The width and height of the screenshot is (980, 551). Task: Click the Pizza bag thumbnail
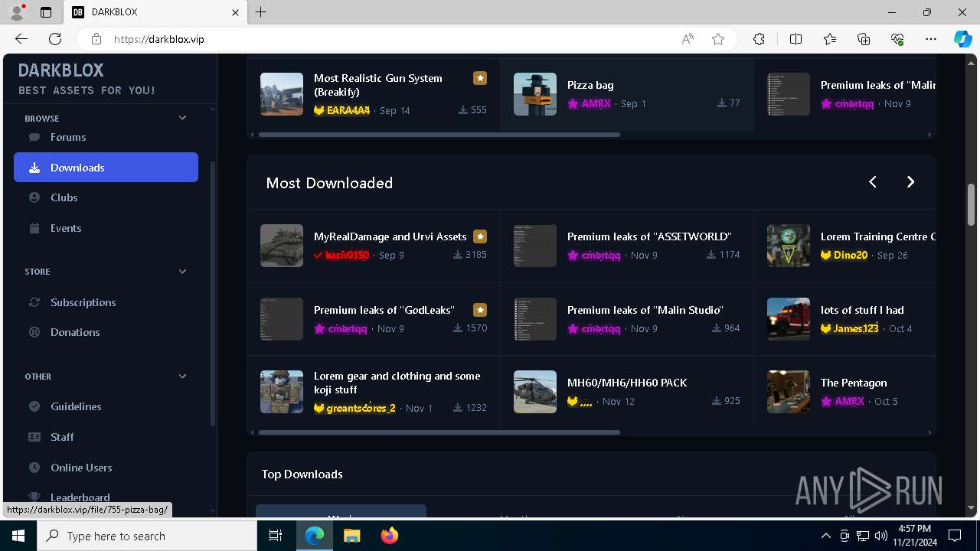point(535,94)
